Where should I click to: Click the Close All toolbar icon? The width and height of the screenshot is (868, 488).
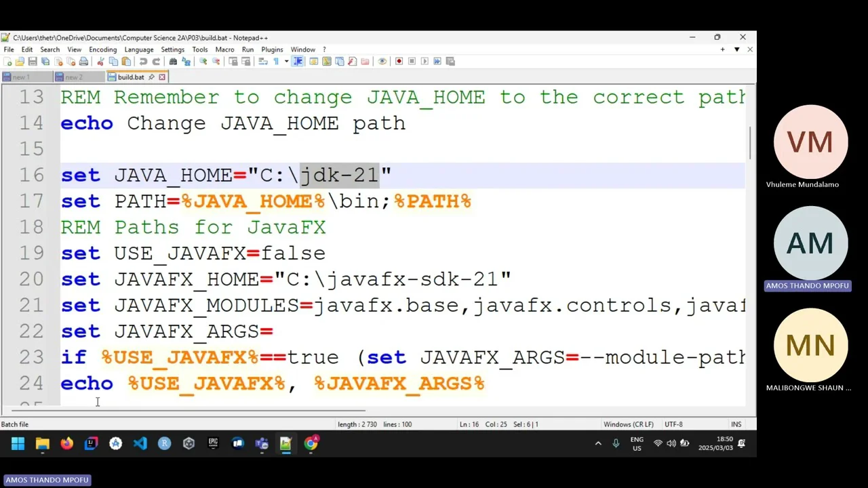tap(71, 61)
